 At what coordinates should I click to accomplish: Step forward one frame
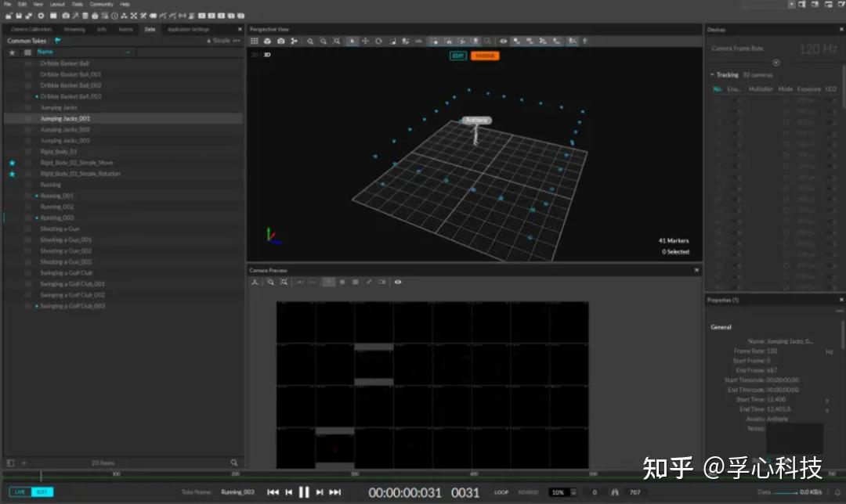[320, 492]
